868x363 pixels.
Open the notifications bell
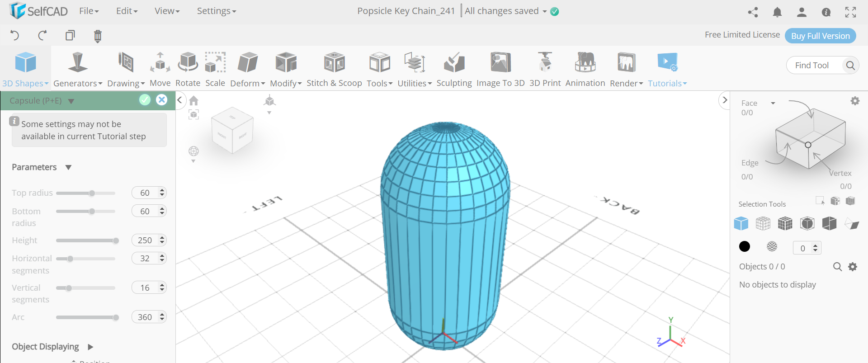777,12
